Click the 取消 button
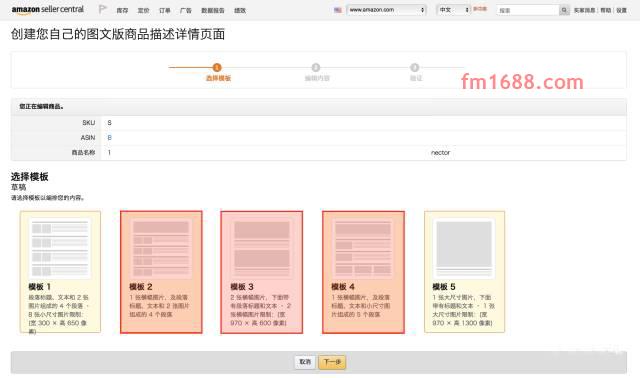This screenshot has height=378, width=640. click(305, 362)
